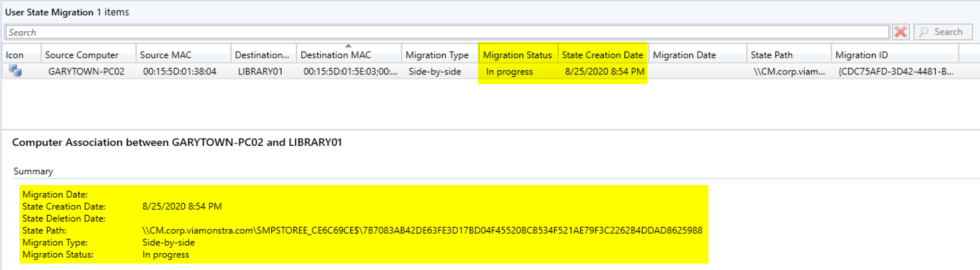Click the Icon column header

[15, 55]
